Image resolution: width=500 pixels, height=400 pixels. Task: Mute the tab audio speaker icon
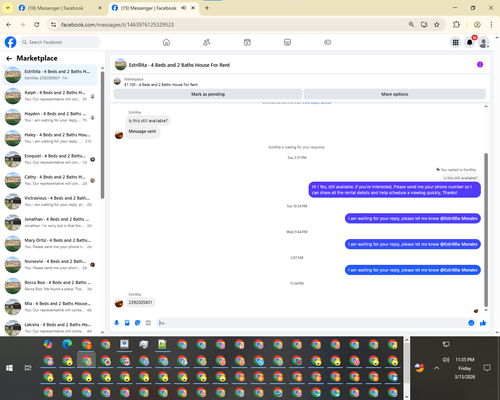[x=184, y=8]
